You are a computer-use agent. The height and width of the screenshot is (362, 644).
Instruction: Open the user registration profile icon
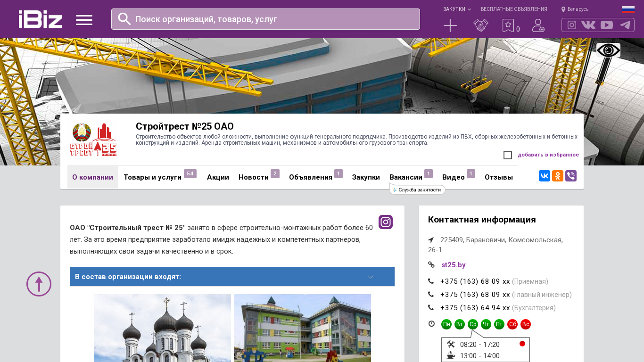[538, 25]
